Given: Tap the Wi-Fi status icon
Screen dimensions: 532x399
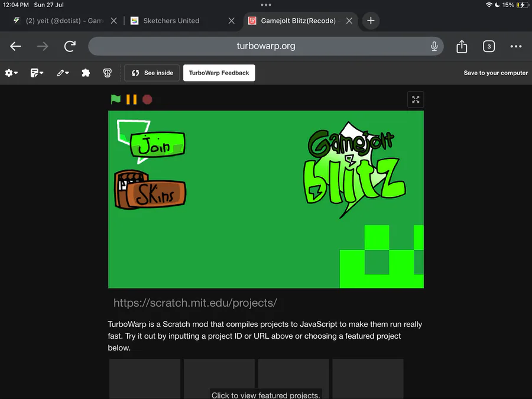Looking at the screenshot, I should coord(489,5).
